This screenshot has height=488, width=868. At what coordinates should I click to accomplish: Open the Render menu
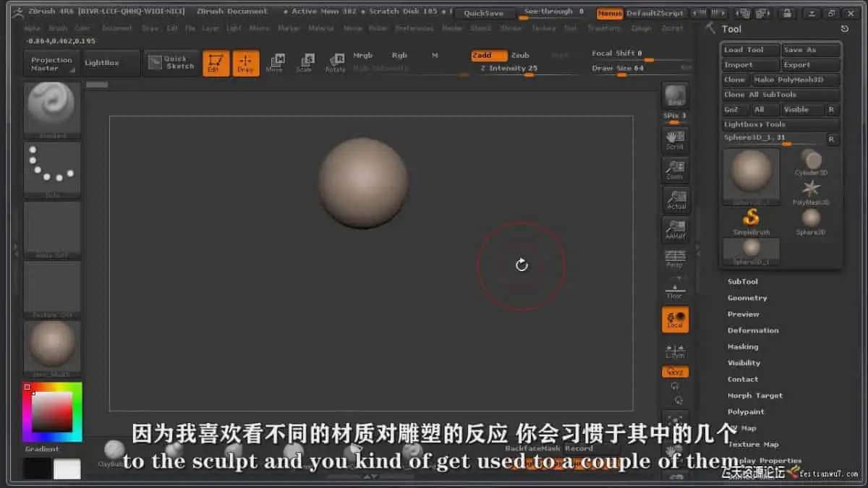(x=452, y=28)
